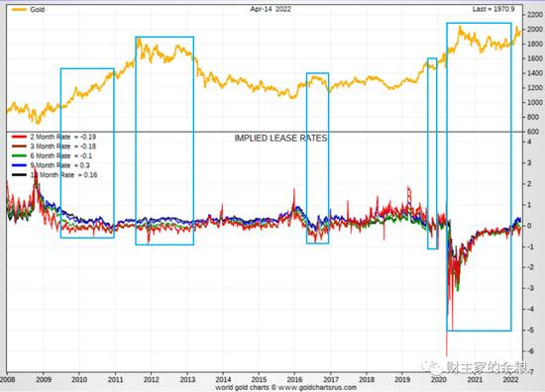Click the -1 lease rate axis label
The image size is (545, 392).
click(529, 246)
